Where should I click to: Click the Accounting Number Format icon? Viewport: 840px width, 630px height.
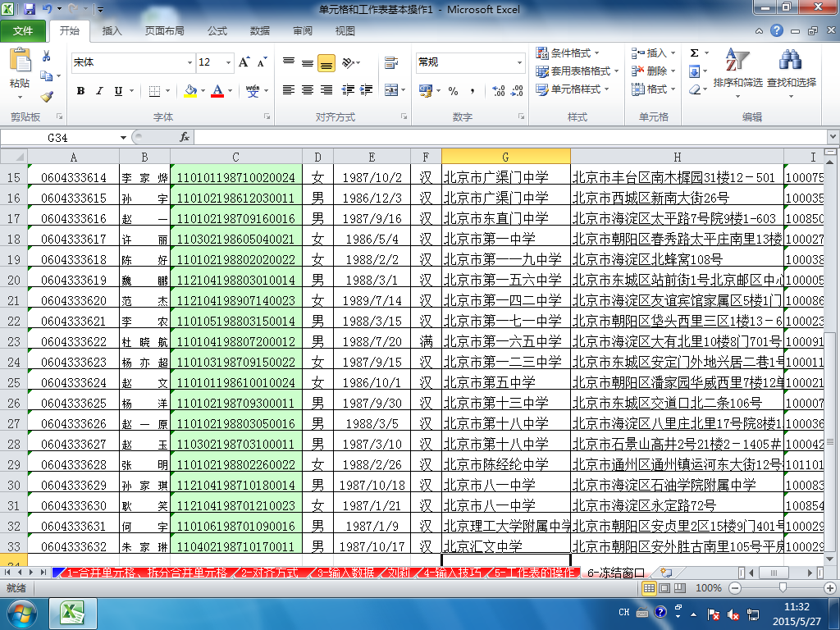click(x=426, y=90)
